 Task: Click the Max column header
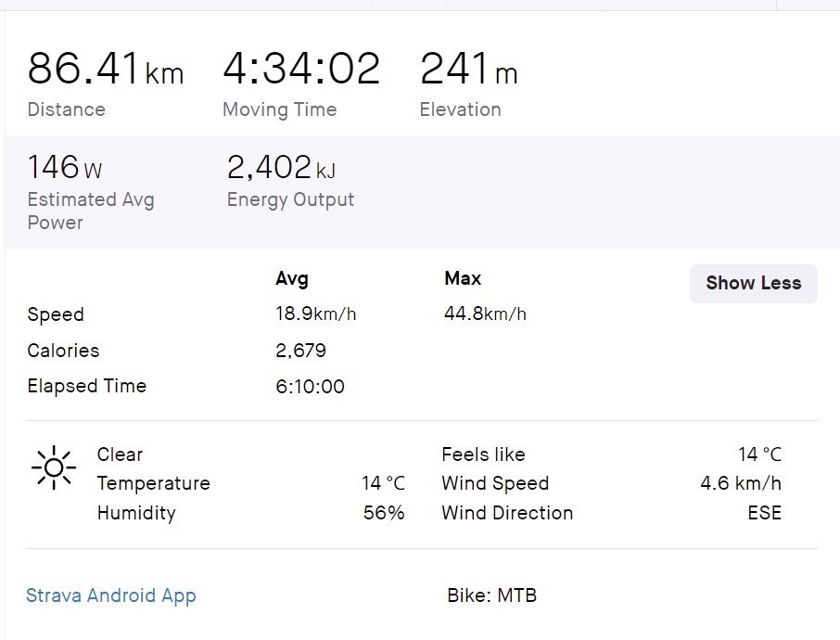click(463, 278)
